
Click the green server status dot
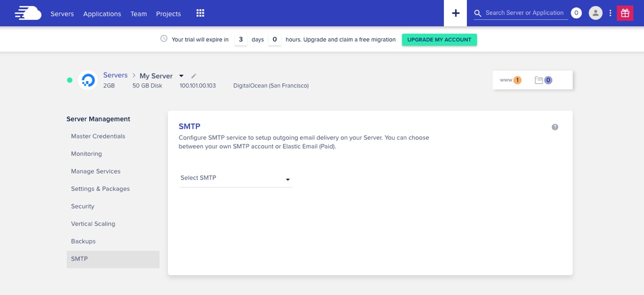70,80
